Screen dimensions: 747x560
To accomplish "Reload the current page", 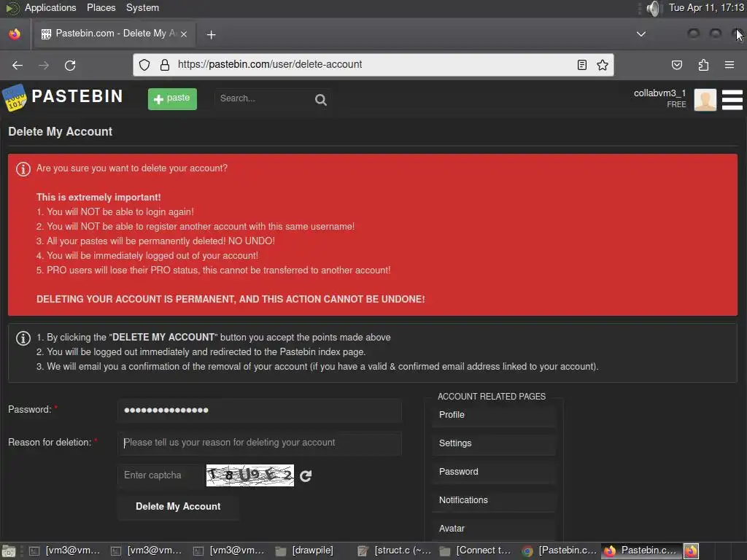I will coord(70,65).
